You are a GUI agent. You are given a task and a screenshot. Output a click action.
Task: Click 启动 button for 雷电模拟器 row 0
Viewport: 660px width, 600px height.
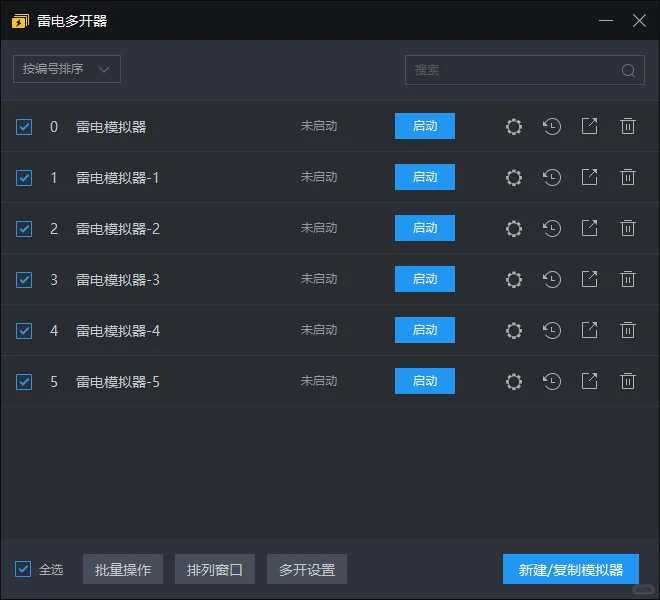(x=425, y=126)
